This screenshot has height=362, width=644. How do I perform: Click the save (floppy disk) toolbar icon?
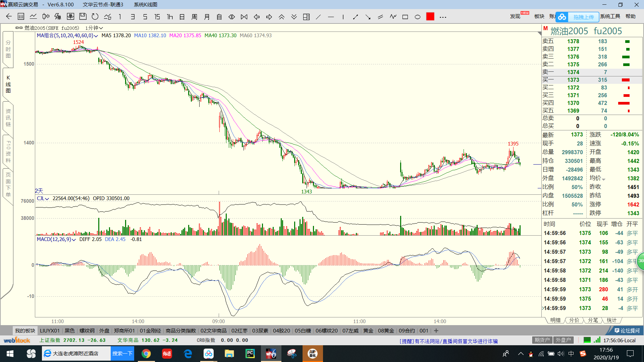point(83,17)
